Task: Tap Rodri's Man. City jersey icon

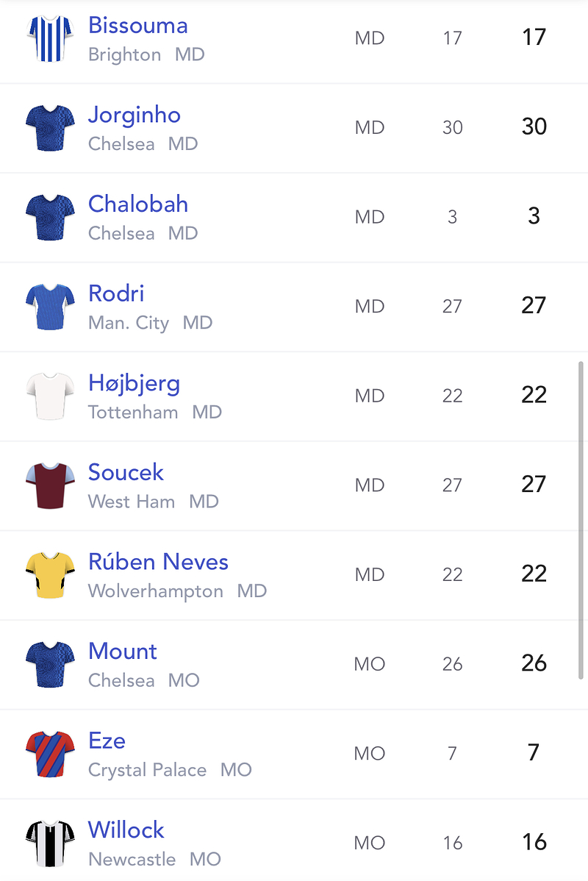Action: pyautogui.click(x=50, y=306)
